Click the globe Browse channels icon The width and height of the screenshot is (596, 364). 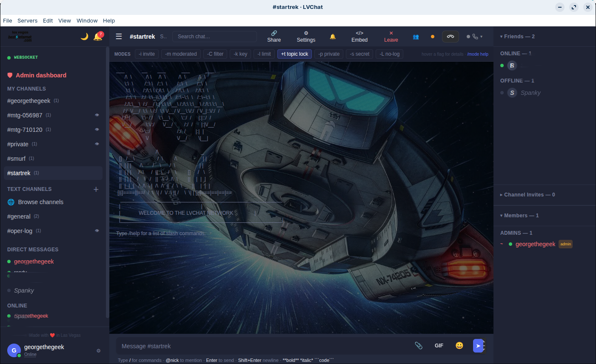[11, 202]
